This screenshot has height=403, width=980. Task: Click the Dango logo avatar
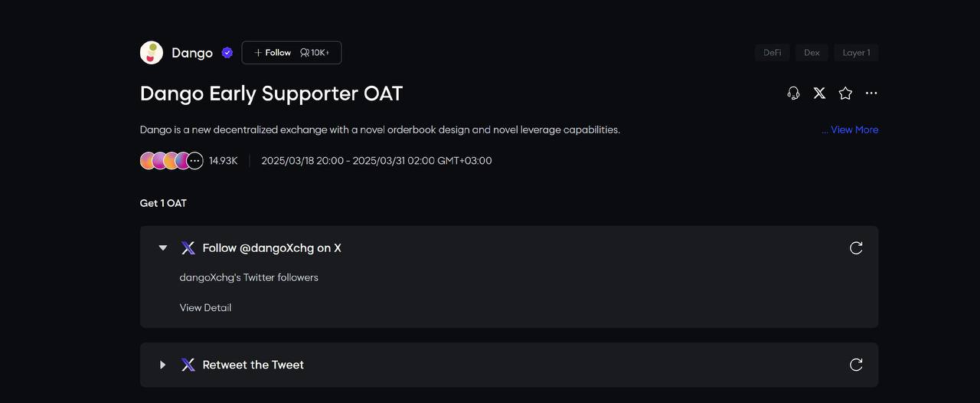tap(152, 53)
